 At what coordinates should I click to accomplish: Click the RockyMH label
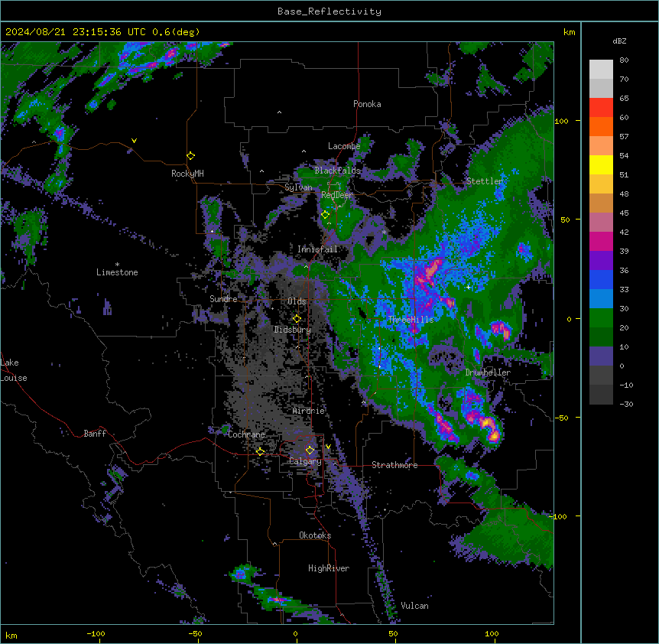coord(187,174)
